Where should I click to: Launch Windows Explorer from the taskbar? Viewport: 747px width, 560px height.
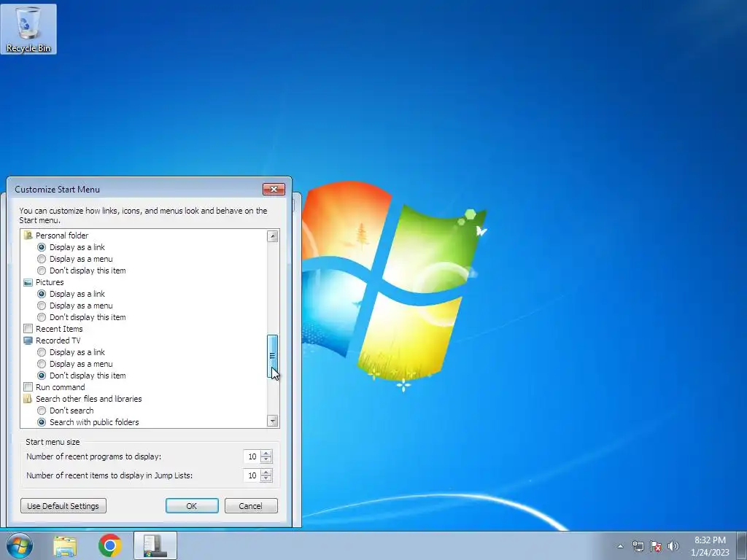[65, 545]
